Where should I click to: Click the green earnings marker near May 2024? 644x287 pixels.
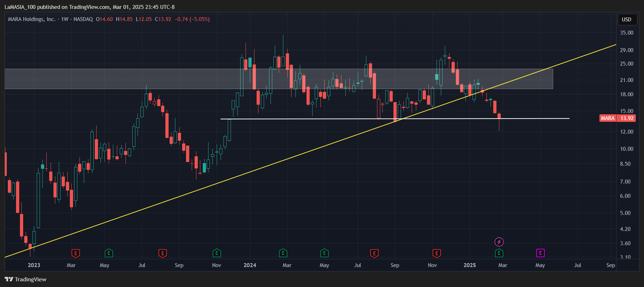[x=324, y=253]
